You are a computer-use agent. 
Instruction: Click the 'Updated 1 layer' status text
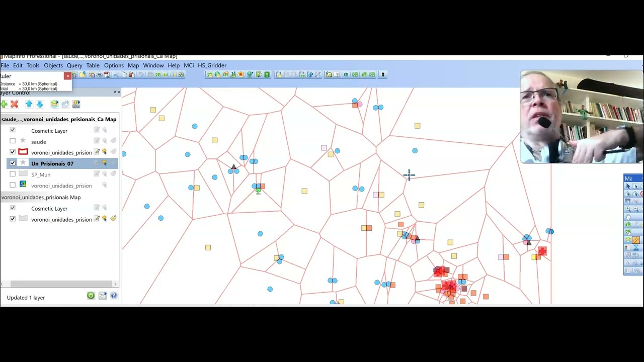(x=26, y=298)
